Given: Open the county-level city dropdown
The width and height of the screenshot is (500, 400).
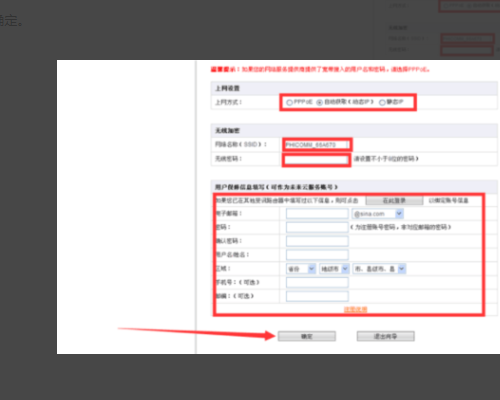Looking at the screenshot, I should point(379,269).
